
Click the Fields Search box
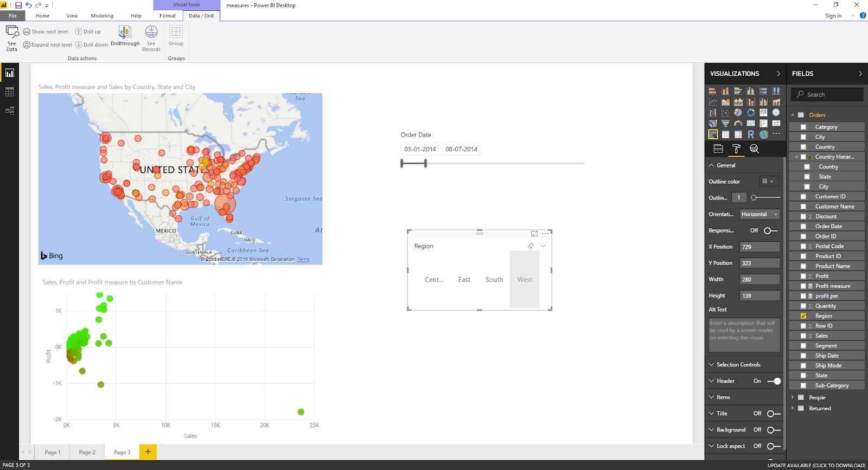[827, 94]
